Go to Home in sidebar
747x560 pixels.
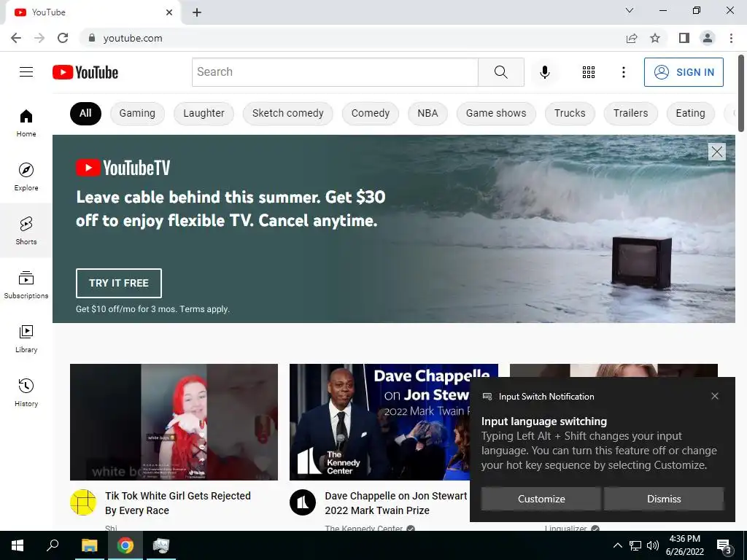[26, 122]
